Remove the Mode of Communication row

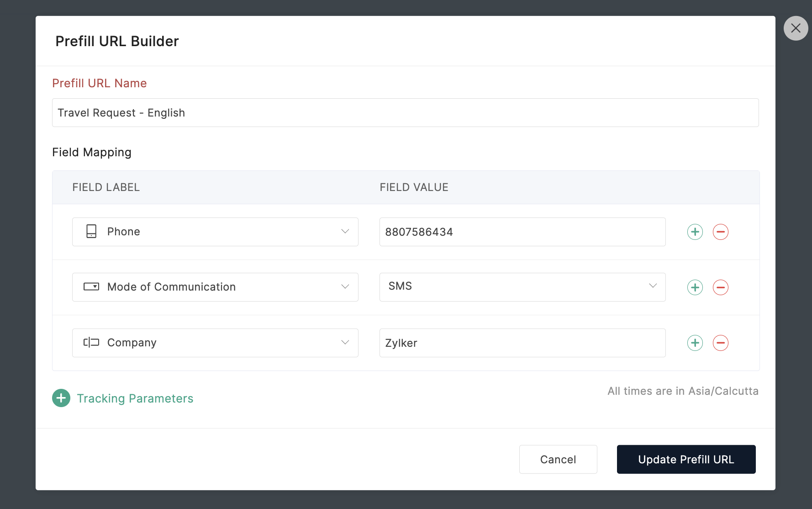pyautogui.click(x=721, y=287)
